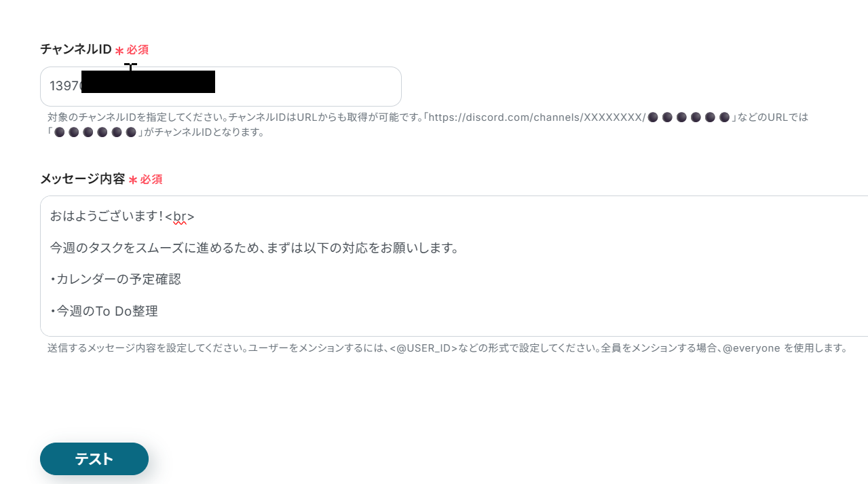Click the ・カレンダーの予定確認 line
Screen dimensions: 868x484
click(115, 279)
